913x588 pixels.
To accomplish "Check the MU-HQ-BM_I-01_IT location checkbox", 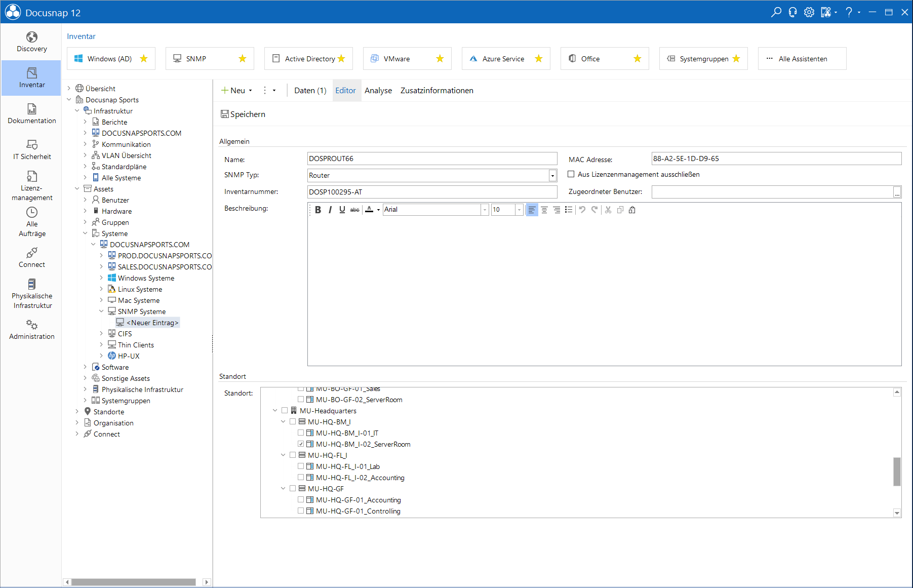I will pos(301,433).
